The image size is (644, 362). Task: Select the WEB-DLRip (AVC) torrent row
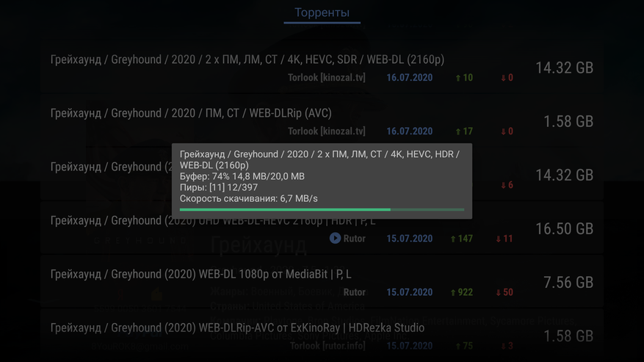pyautogui.click(x=322, y=121)
